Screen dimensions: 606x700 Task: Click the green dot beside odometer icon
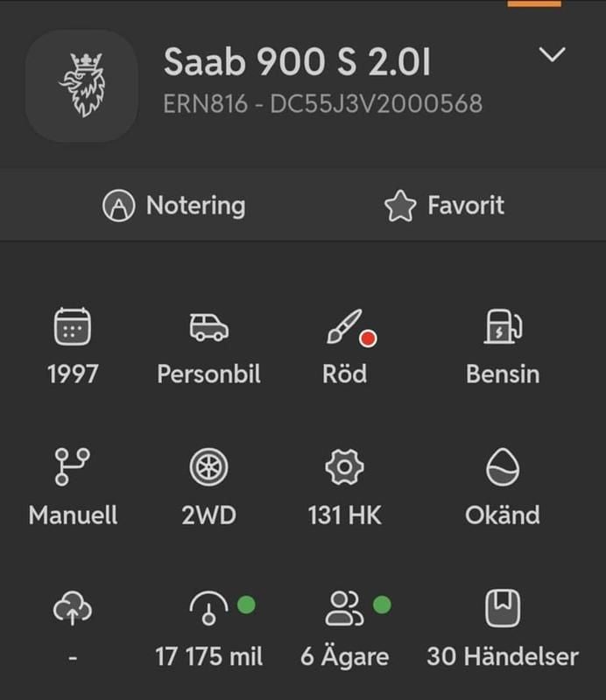point(246,604)
